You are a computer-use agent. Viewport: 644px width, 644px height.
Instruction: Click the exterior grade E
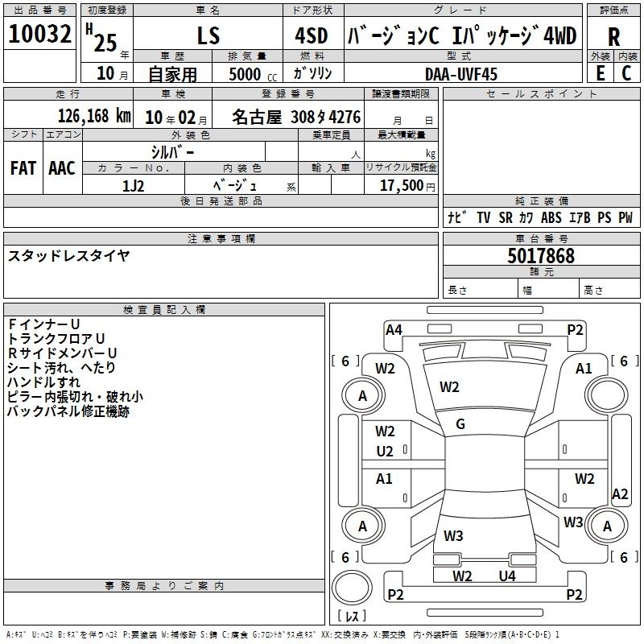pyautogui.click(x=600, y=73)
